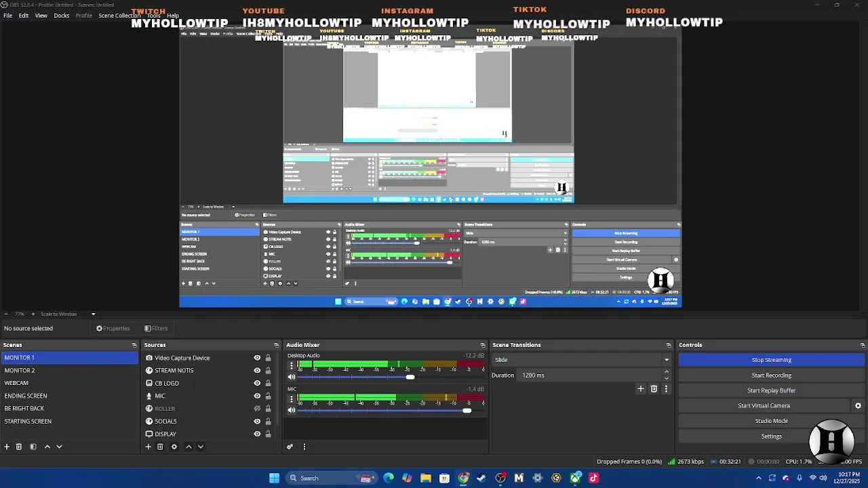Remove the transition with the trash icon
Viewport: 868px width, 488px height.
[654, 389]
